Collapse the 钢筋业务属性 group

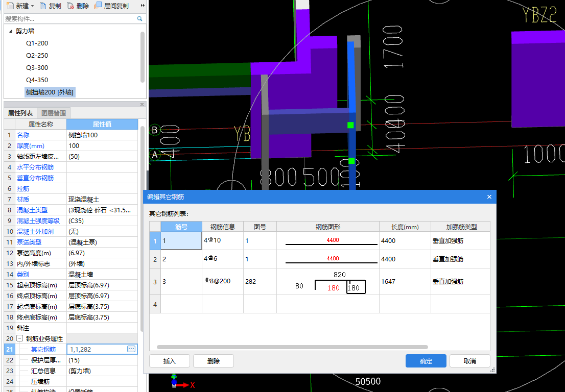click(20, 339)
